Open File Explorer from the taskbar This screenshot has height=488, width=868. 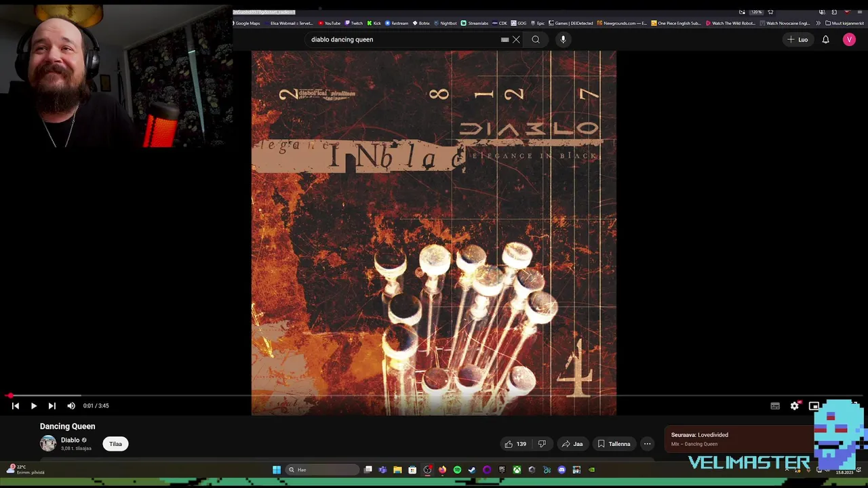click(x=397, y=470)
